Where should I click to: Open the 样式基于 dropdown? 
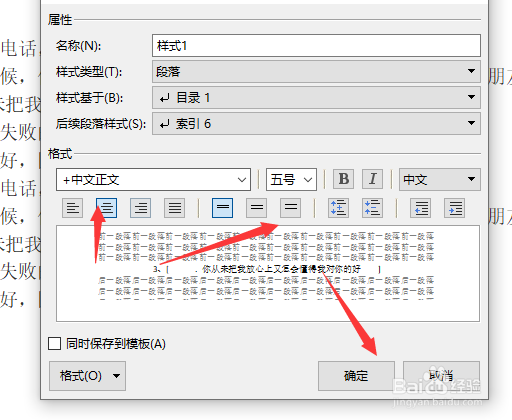pos(316,97)
